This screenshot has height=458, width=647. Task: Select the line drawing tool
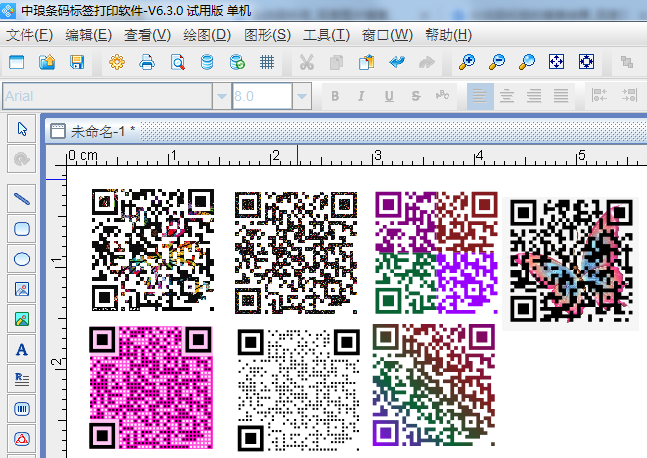tap(22, 199)
